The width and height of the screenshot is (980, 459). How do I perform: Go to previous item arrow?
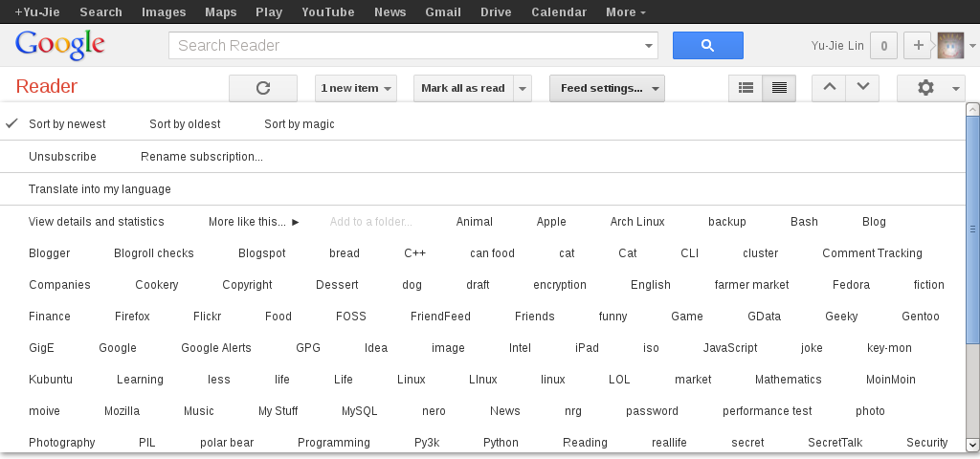829,88
